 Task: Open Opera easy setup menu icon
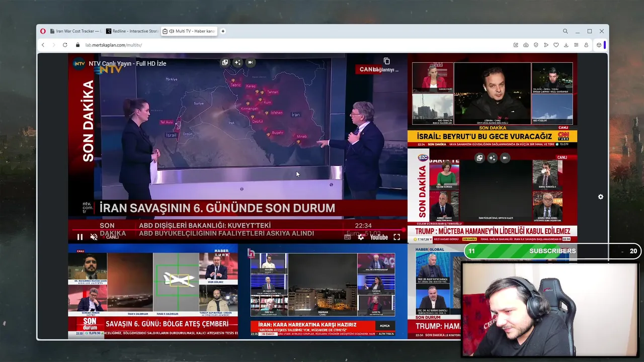pos(576,45)
